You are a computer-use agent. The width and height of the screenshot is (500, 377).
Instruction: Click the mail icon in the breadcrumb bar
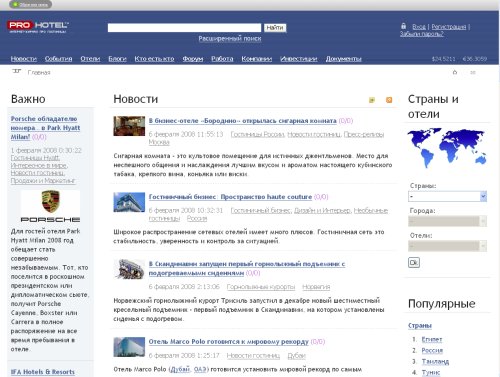[x=473, y=72]
